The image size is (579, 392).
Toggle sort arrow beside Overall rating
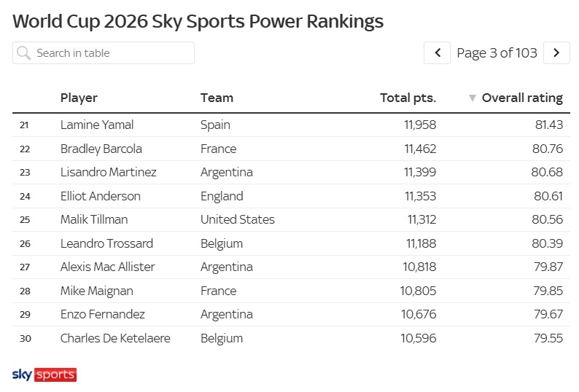pos(472,98)
